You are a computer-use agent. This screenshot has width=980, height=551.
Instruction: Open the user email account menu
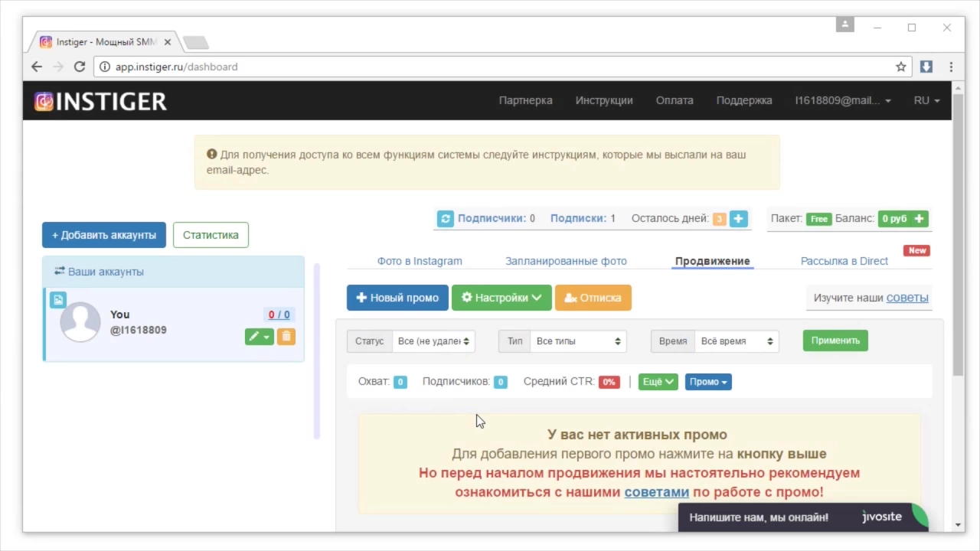tap(842, 100)
